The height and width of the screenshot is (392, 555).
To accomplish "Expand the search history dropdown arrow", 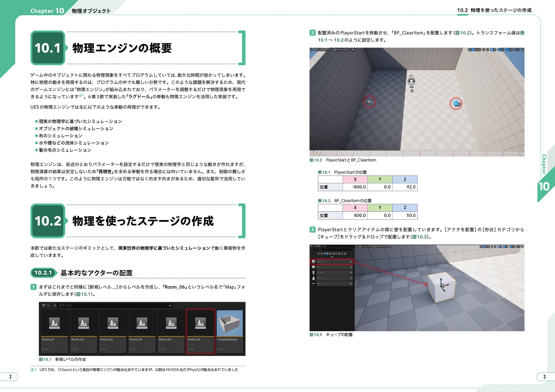I will point(170,305).
